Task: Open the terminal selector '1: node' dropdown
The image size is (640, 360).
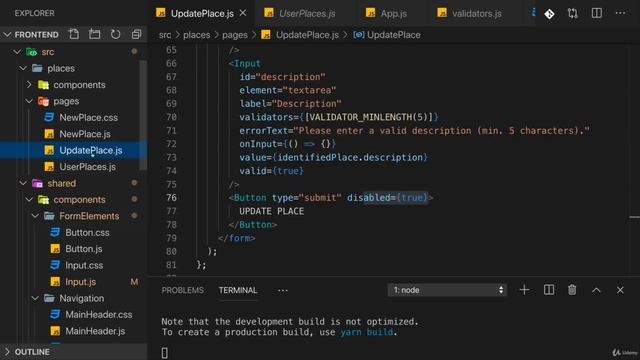Action: pyautogui.click(x=447, y=290)
